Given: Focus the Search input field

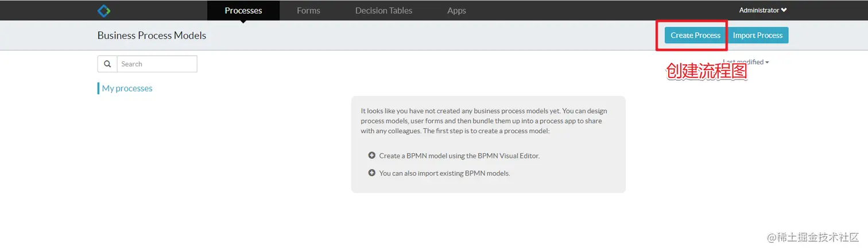Looking at the screenshot, I should pyautogui.click(x=157, y=64).
